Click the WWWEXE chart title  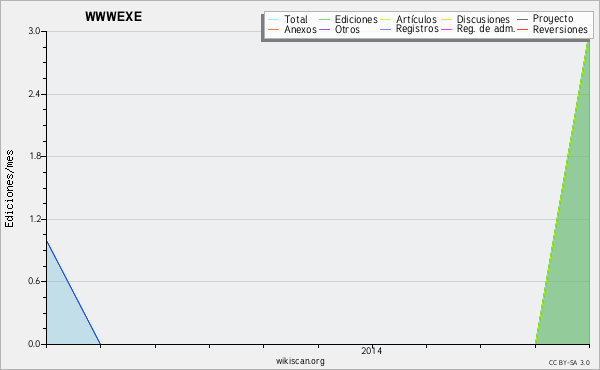tap(113, 16)
